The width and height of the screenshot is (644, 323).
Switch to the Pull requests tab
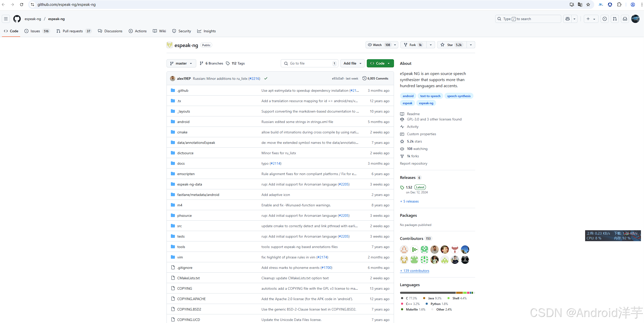coord(74,31)
